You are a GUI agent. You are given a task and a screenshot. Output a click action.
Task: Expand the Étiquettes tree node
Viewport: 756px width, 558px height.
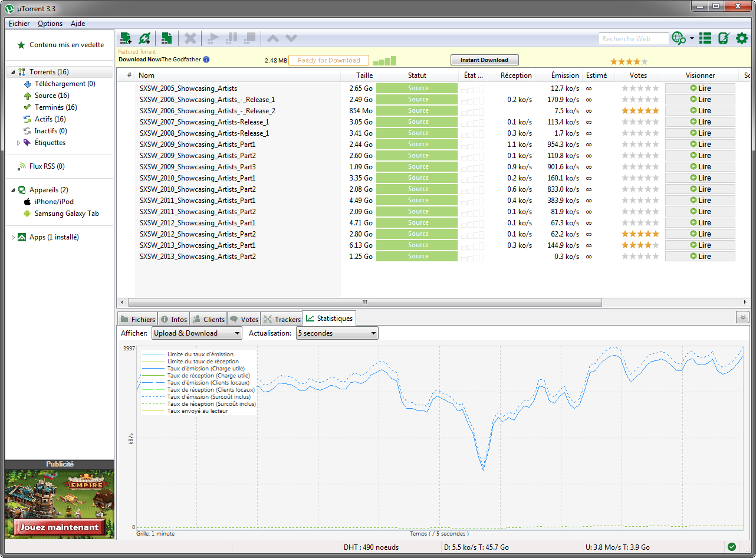(x=18, y=143)
